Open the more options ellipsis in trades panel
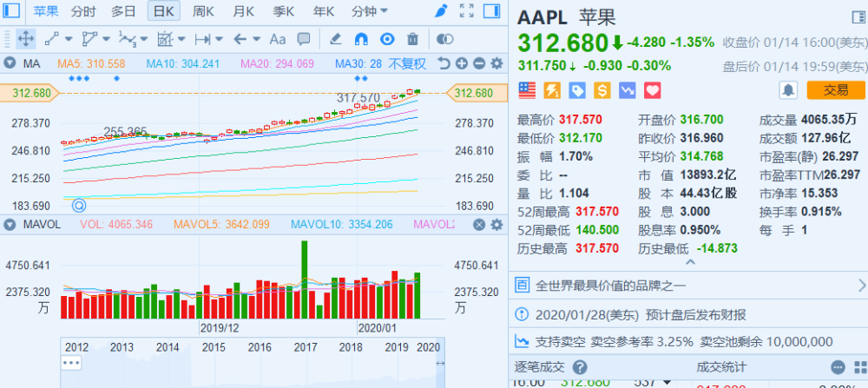The width and height of the screenshot is (868, 388). (838, 367)
